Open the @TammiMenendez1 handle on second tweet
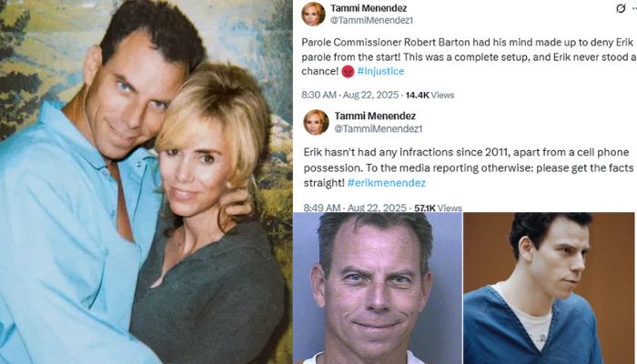Screen dimensions: 637x364 [379, 129]
